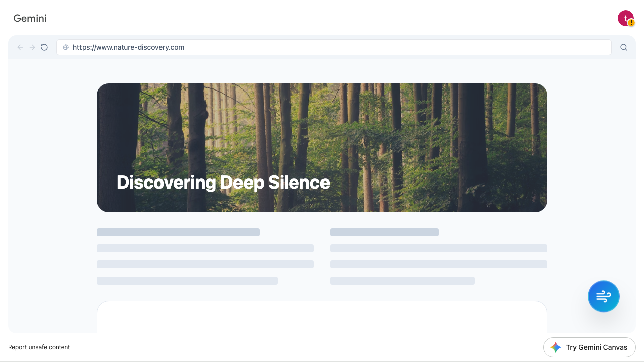Image resolution: width=644 pixels, height=362 pixels.
Task: Click the sparkle icon beside Try Gemini Canvas
Action: [x=556, y=347]
